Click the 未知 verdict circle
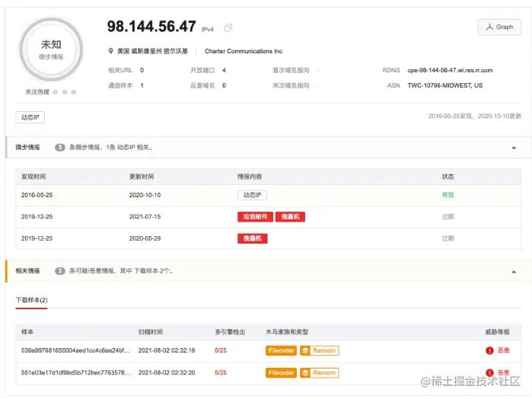 coord(51,49)
